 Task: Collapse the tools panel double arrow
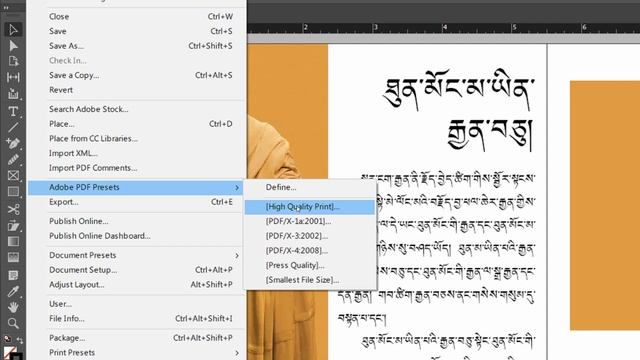point(6,8)
